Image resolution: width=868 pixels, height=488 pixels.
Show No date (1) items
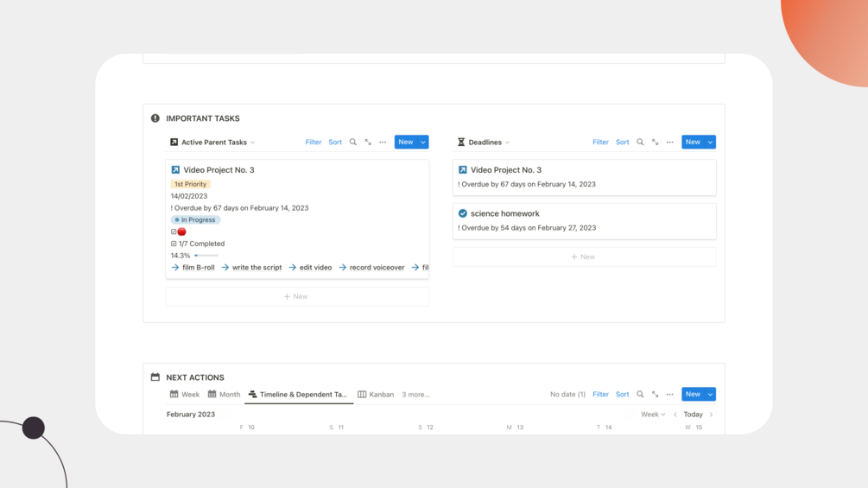coord(567,395)
